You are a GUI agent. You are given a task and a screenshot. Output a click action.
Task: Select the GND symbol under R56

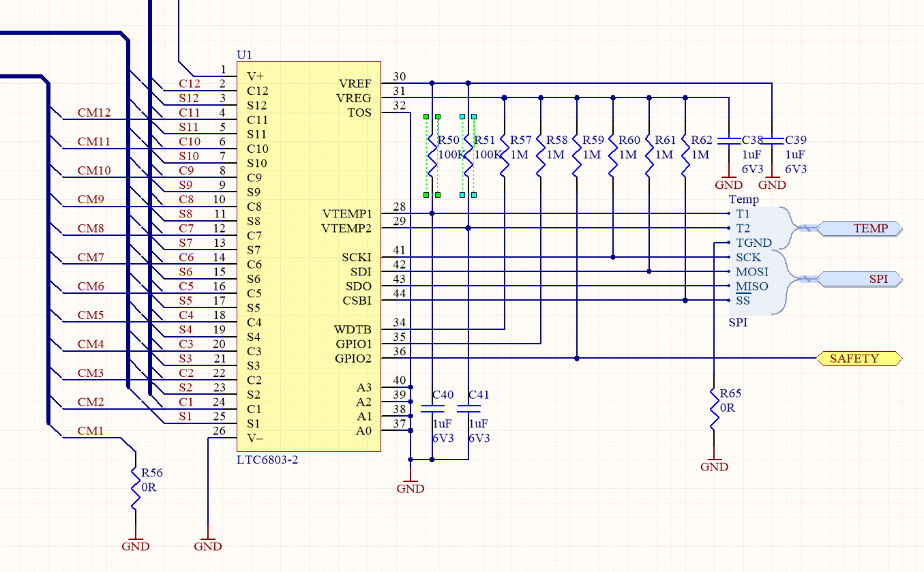[135, 545]
